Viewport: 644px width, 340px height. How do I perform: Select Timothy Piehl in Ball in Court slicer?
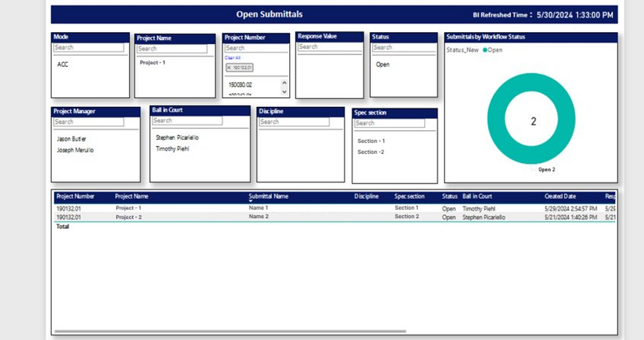(x=172, y=149)
